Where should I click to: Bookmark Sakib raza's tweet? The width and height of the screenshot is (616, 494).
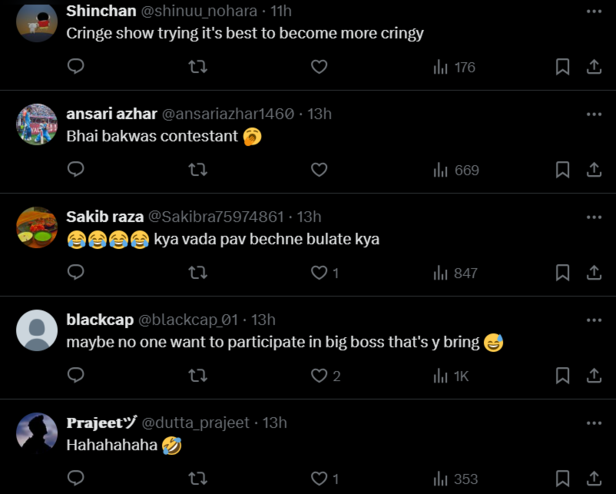coord(563,273)
